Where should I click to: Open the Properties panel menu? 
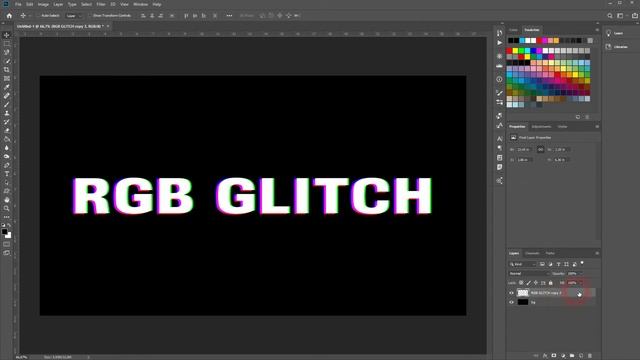point(597,127)
